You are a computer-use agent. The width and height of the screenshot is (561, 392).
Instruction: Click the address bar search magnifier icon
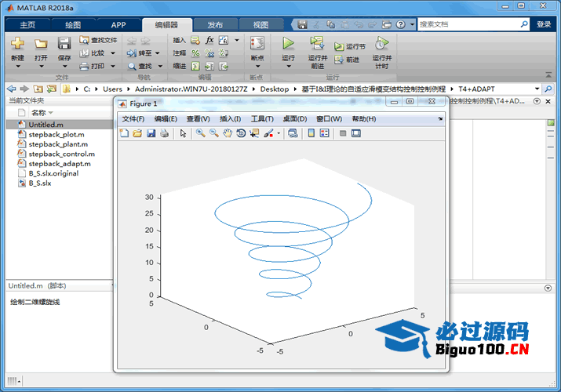click(x=548, y=89)
